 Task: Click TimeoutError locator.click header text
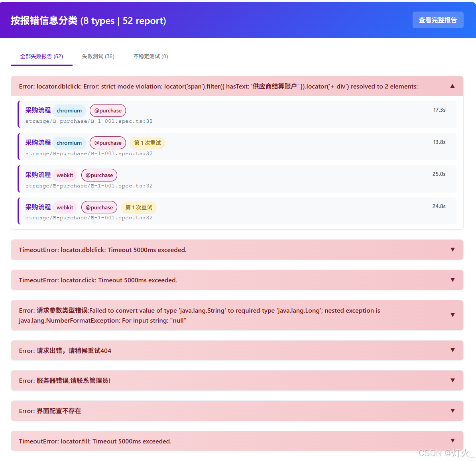tap(98, 280)
